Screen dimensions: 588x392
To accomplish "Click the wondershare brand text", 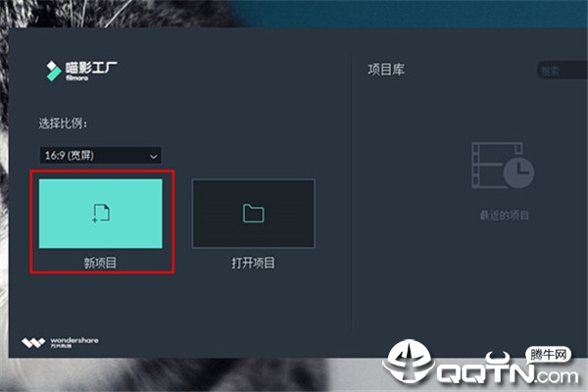I will coord(74,340).
